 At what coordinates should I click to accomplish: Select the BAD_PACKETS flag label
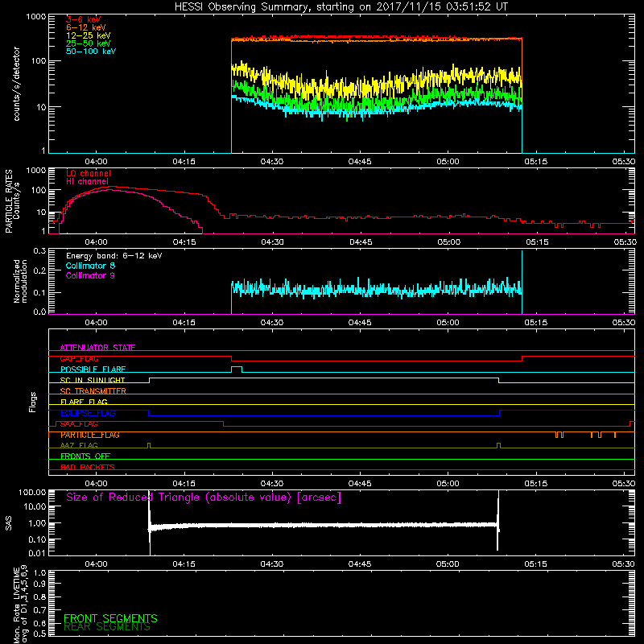click(88, 467)
